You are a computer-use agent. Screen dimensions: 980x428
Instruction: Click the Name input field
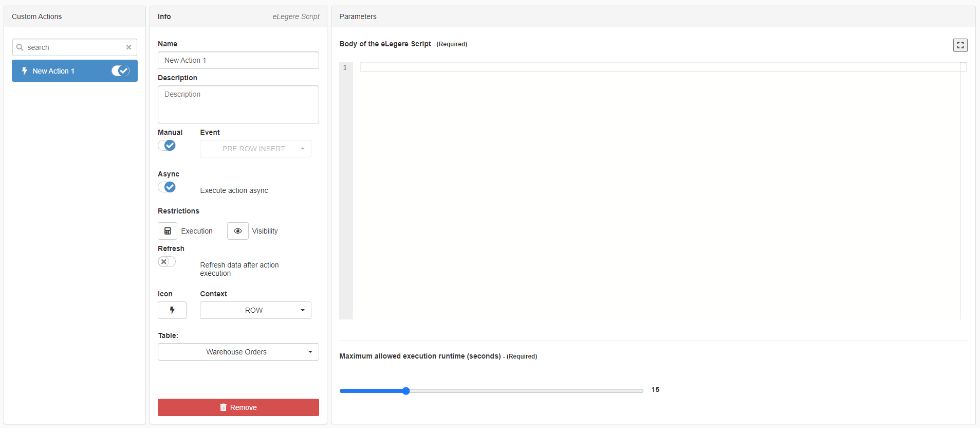(238, 60)
